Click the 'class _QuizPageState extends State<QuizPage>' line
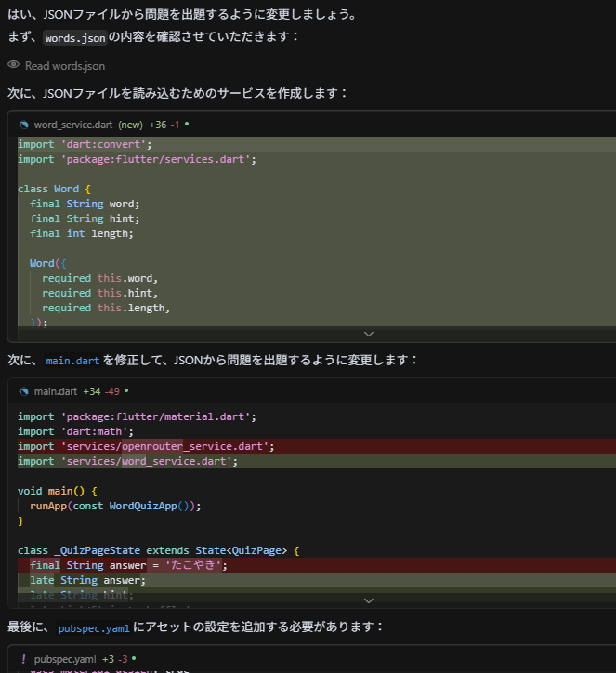Image resolution: width=616 pixels, height=673 pixels. [158, 550]
